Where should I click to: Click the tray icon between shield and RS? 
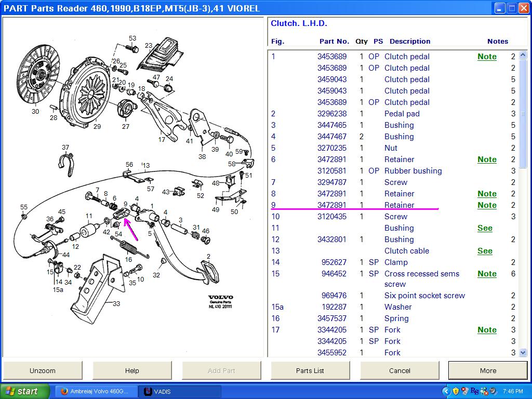(x=465, y=391)
